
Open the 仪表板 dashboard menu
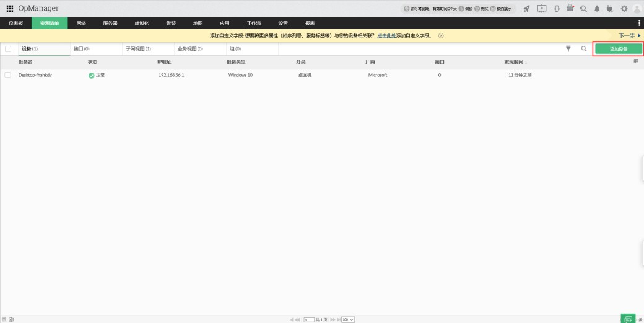click(x=15, y=23)
